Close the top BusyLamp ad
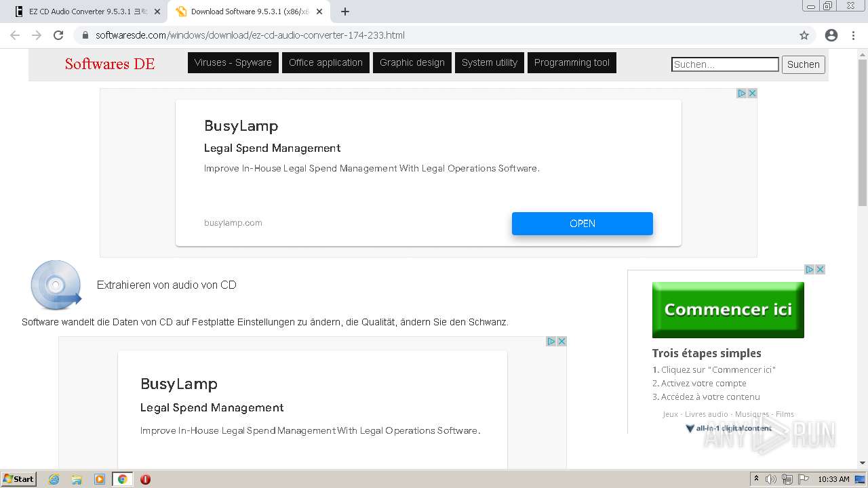 pyautogui.click(x=752, y=94)
